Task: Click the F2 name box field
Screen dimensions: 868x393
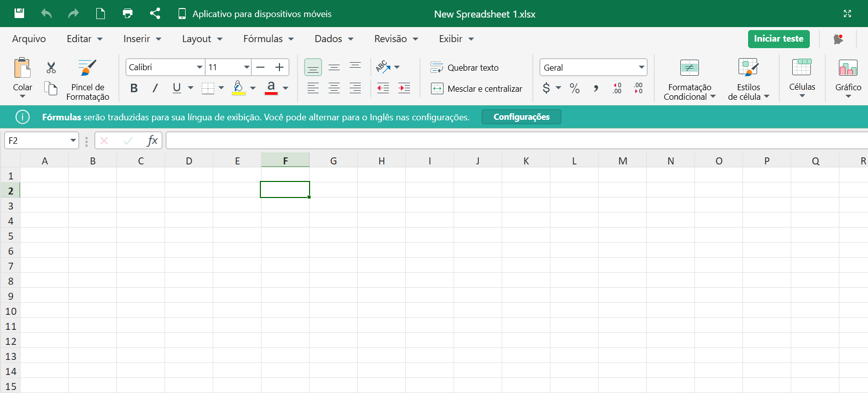Action: click(41, 141)
